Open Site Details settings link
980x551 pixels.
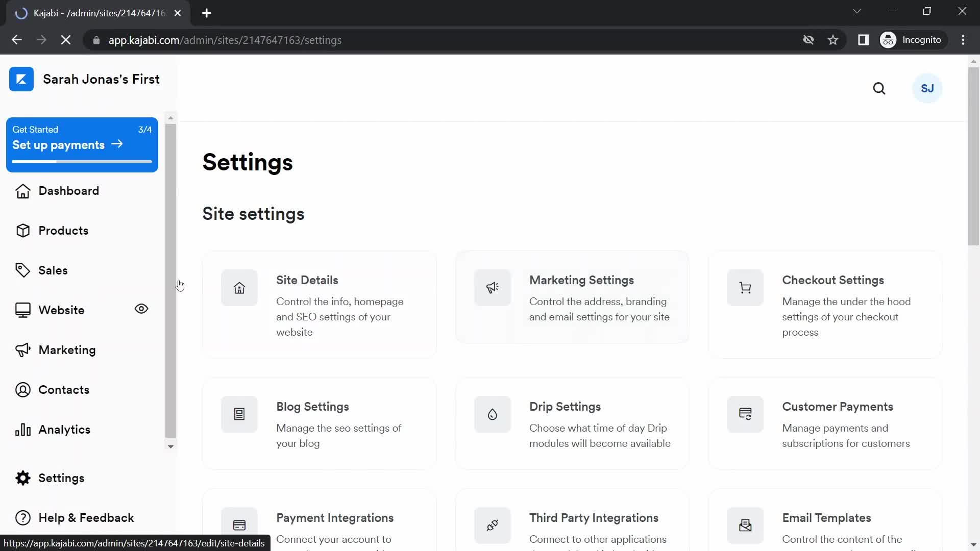(x=307, y=280)
